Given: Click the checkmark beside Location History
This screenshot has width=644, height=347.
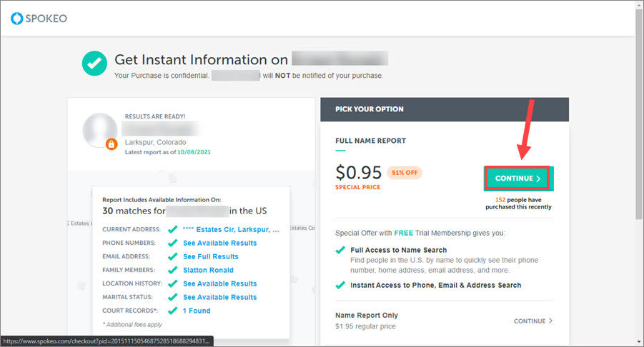Looking at the screenshot, I should click(x=172, y=283).
